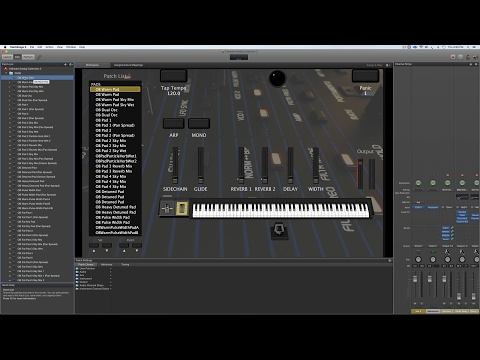Viewport: 480px width, 360px height.
Task: Open the Patch Settings panel action icon
Action: tap(390, 260)
